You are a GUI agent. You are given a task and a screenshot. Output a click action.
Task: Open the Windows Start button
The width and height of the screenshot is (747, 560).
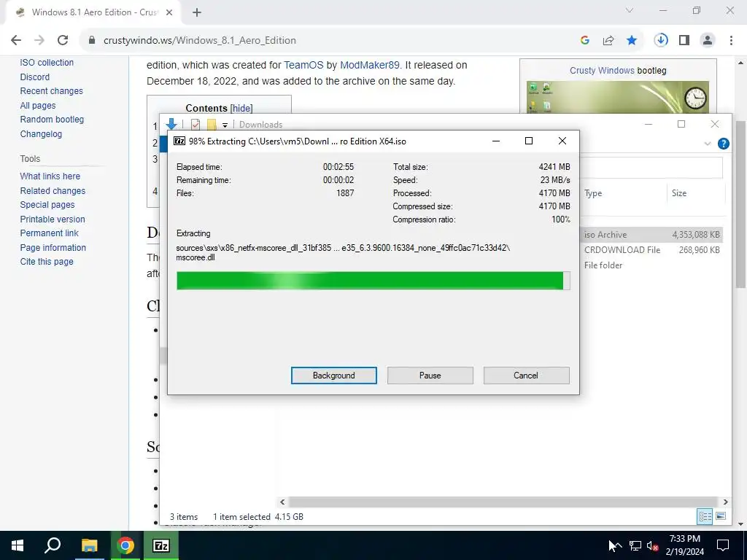click(18, 545)
